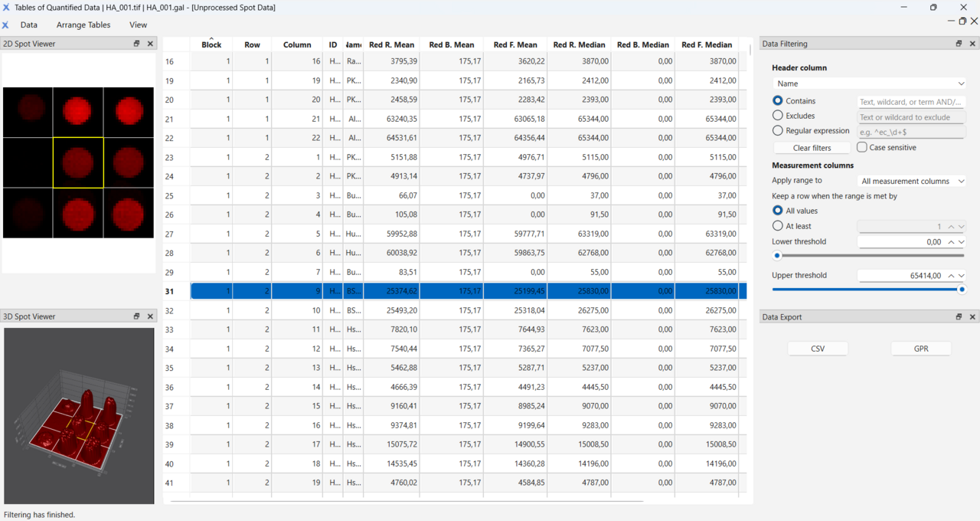Open the Header column Name dropdown
The image size is (980, 521).
(x=869, y=84)
